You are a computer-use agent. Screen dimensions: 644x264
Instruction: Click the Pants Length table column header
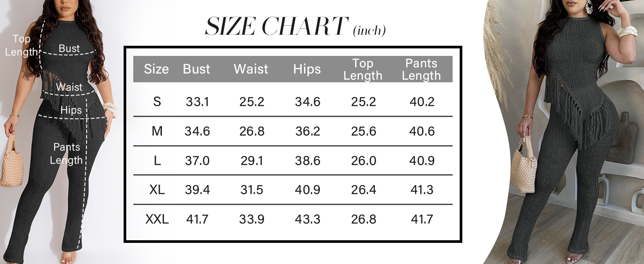[421, 70]
